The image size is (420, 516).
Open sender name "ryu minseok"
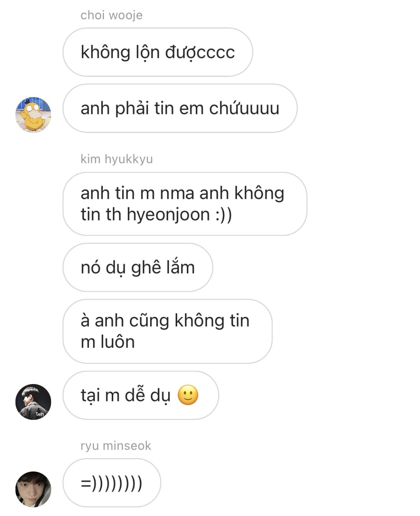(x=116, y=446)
